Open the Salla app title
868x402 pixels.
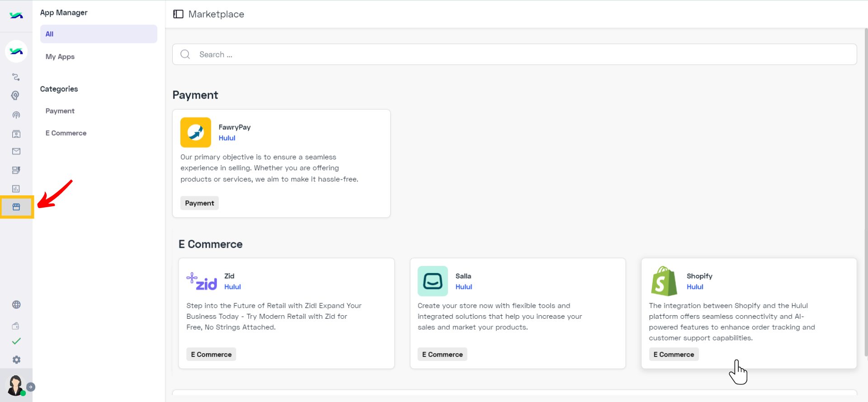pos(463,276)
